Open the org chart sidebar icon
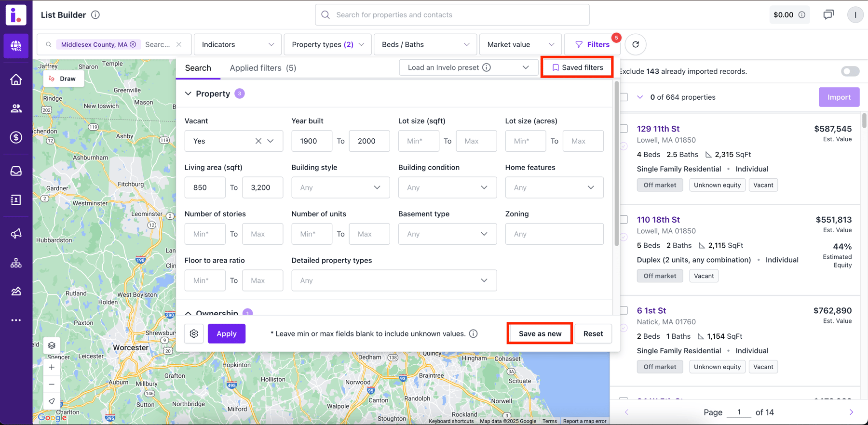This screenshot has height=425, width=868. pyautogui.click(x=16, y=263)
